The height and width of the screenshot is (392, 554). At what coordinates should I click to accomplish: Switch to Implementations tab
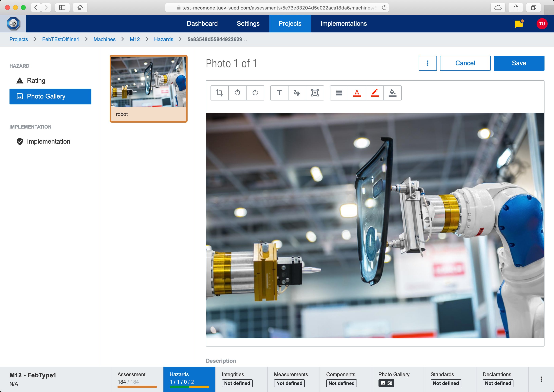(x=343, y=24)
